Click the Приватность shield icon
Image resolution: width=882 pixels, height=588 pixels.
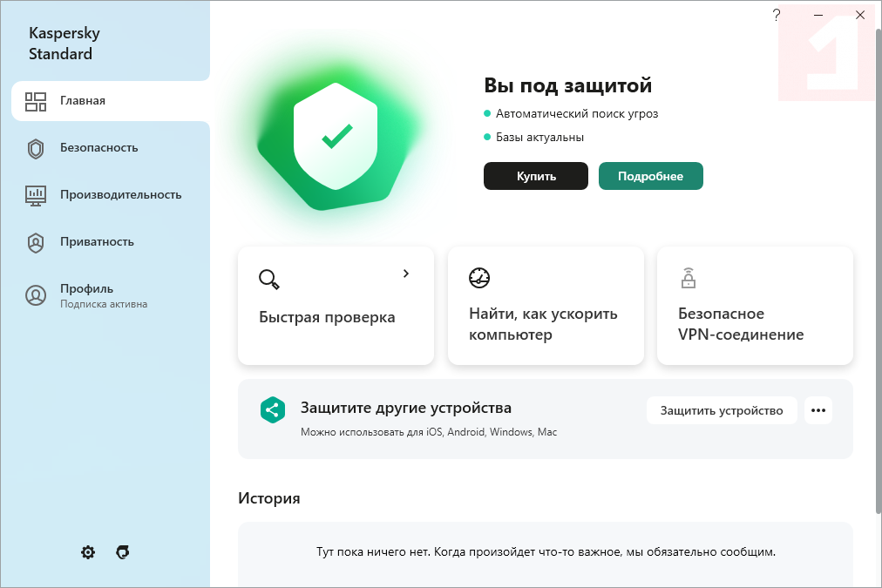pyautogui.click(x=36, y=242)
